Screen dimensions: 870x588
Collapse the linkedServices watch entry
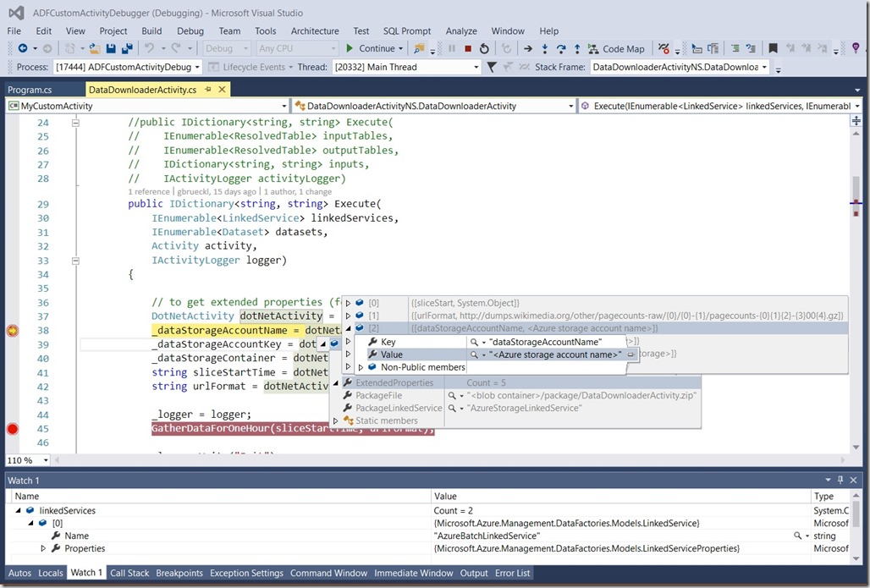point(19,510)
